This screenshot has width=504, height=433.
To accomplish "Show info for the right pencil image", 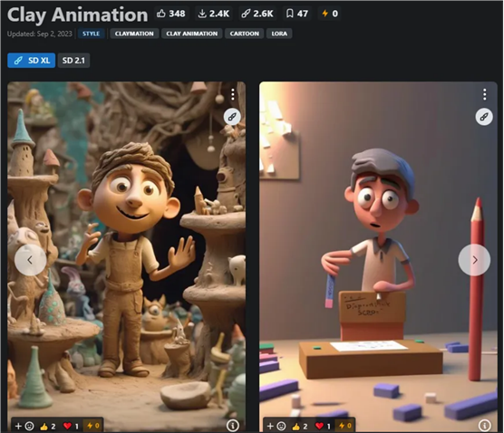I will coord(485,425).
